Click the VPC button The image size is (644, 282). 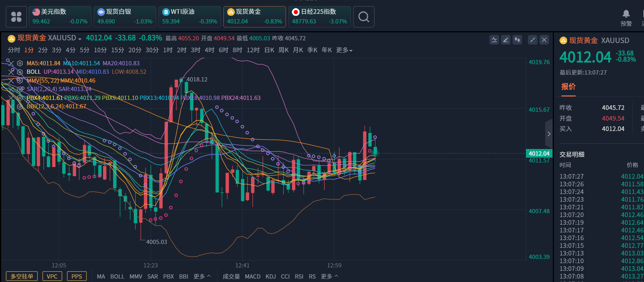(x=52, y=276)
